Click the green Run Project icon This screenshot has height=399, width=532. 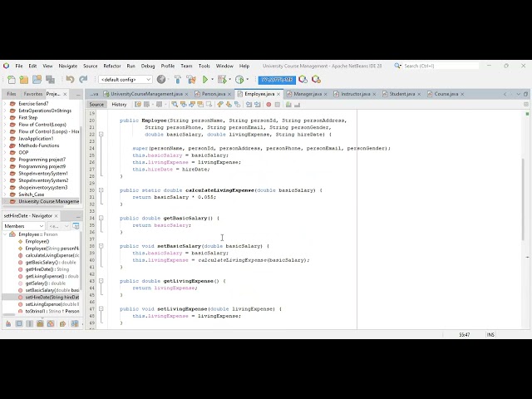coord(205,80)
